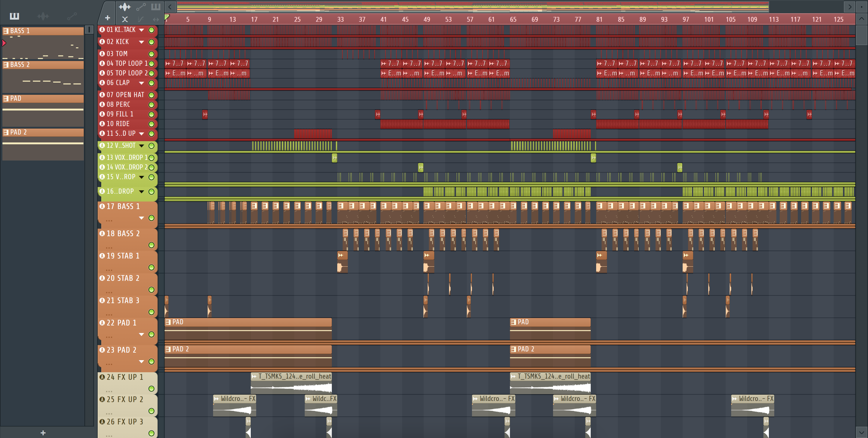The width and height of the screenshot is (868, 438).
Task: Select the second PAD clip on track 22
Action: (550, 329)
